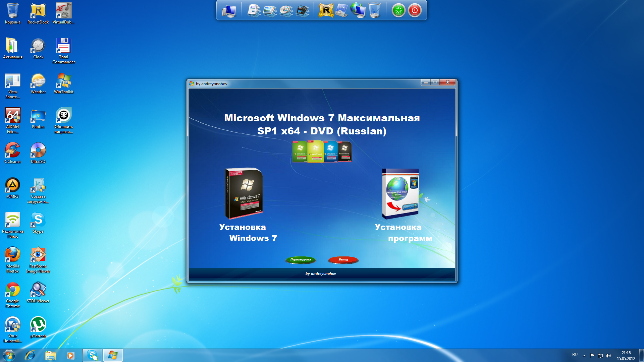Select the VirtualDub desktop shortcut

63,13
